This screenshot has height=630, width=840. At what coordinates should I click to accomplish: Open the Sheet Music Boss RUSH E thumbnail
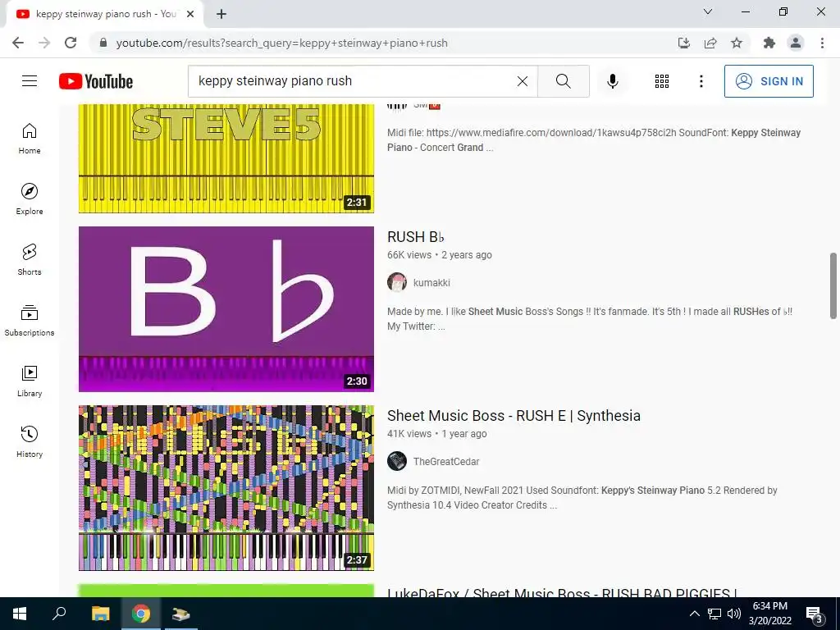click(x=226, y=488)
